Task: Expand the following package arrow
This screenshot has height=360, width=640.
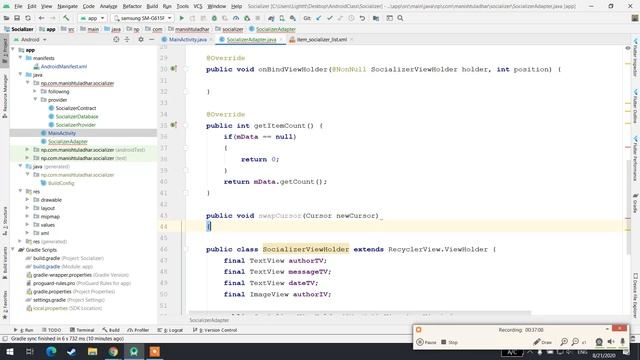Action: coord(35,91)
